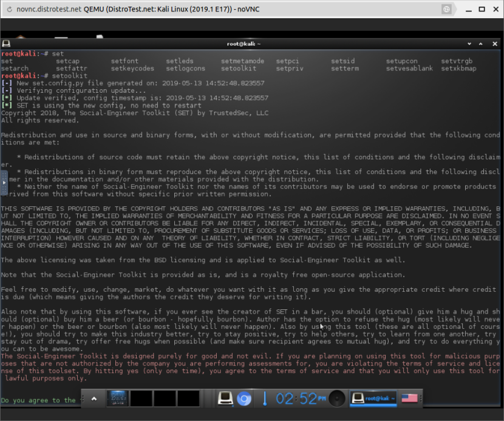Screen dimensions: 504x421
Task: Shade the terminal window with the down arrow
Action: click(469, 44)
